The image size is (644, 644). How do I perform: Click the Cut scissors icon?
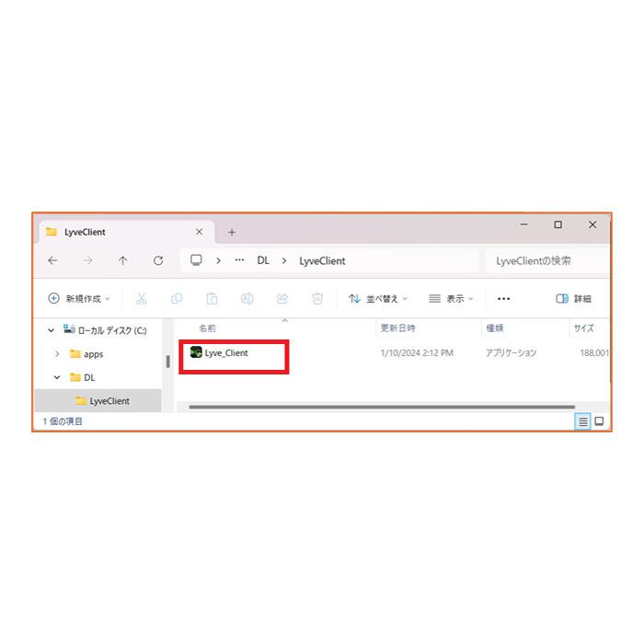click(x=142, y=299)
